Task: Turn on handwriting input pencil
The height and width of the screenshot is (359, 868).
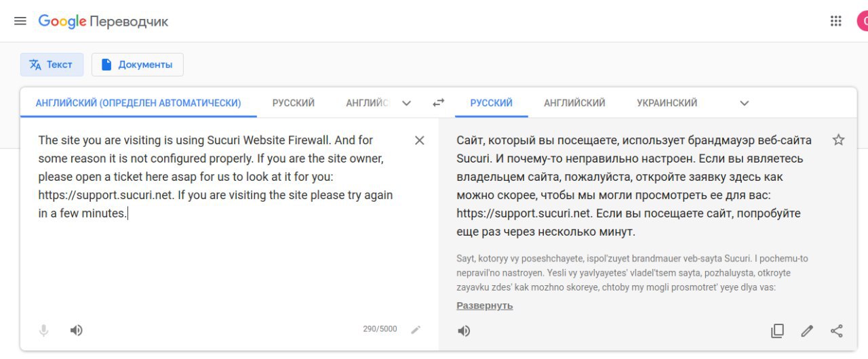Action: click(x=416, y=330)
